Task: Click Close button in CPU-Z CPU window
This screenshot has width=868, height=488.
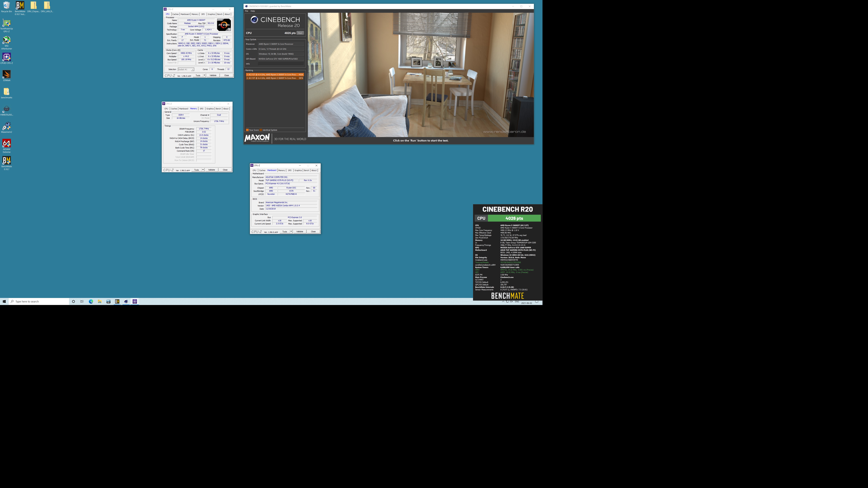Action: coord(227,75)
